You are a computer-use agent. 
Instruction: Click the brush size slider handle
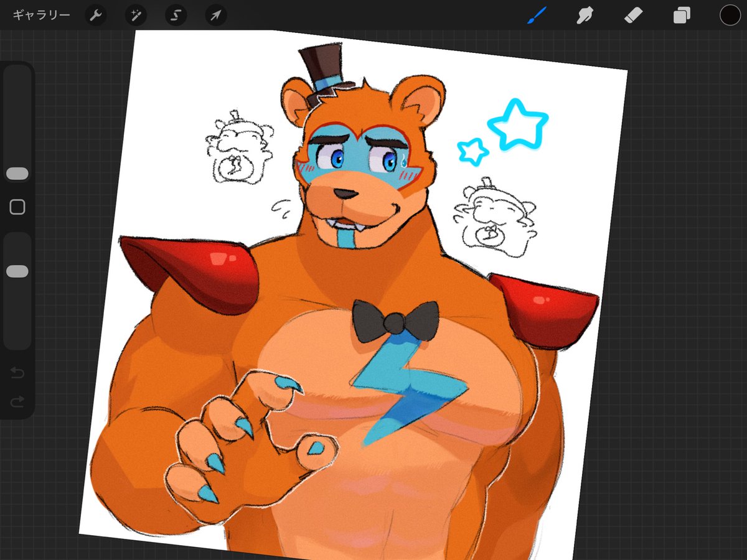pos(17,174)
